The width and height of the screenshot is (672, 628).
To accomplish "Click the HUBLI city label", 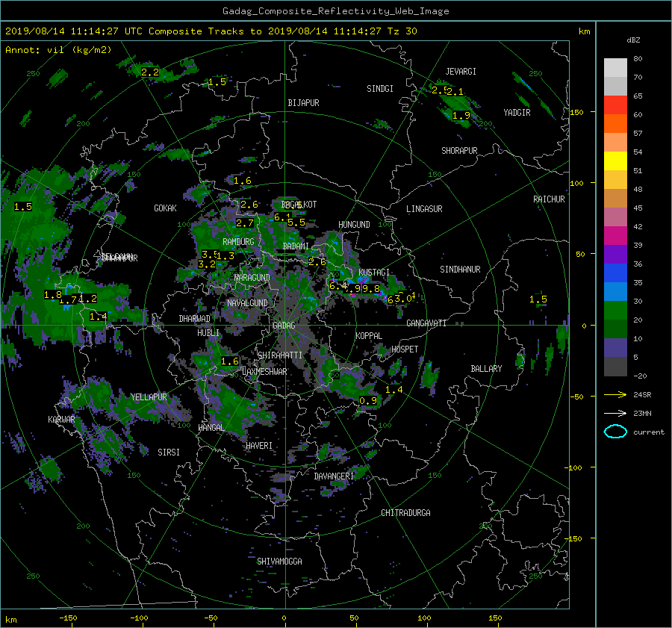I will coord(208,333).
